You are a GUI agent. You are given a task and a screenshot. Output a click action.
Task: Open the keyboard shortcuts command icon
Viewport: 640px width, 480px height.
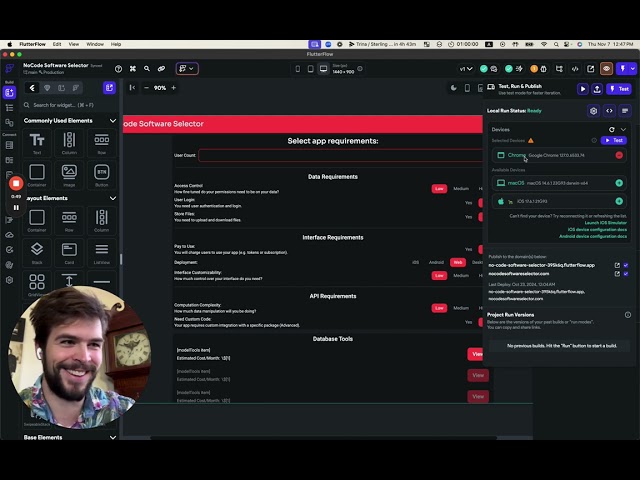click(133, 69)
